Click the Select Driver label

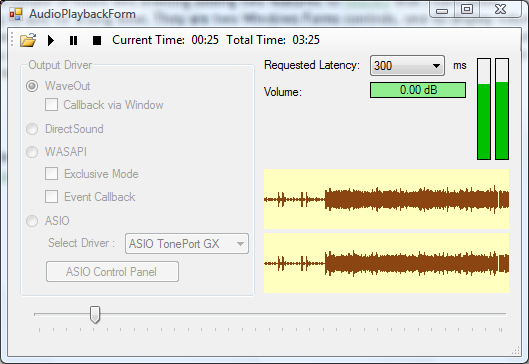pyautogui.click(x=81, y=243)
